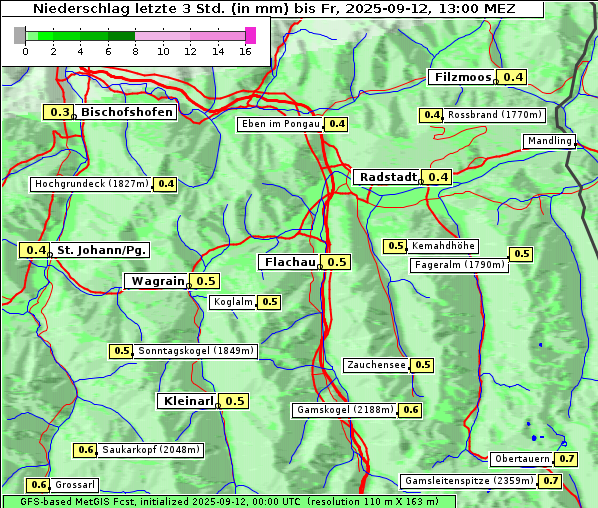
Task: Select the Gamskogel (2188m) label
Action: 344,410
